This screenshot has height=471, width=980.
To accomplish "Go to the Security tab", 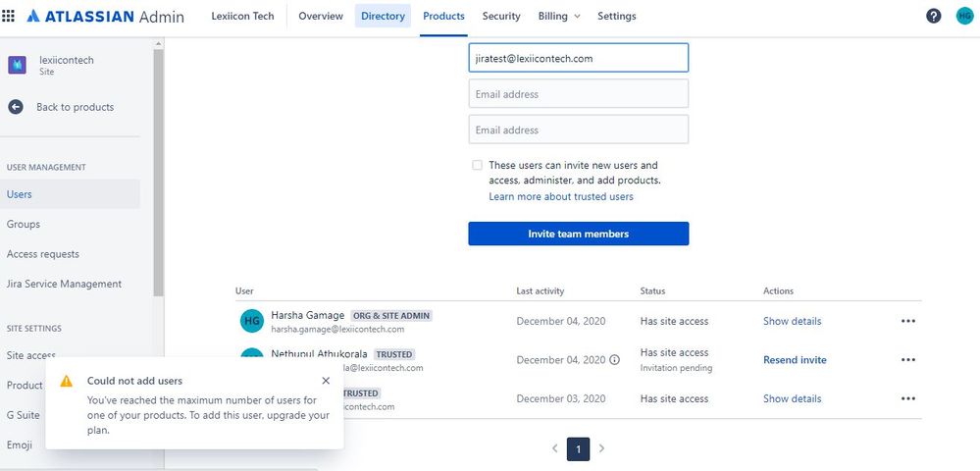I will pyautogui.click(x=501, y=17).
